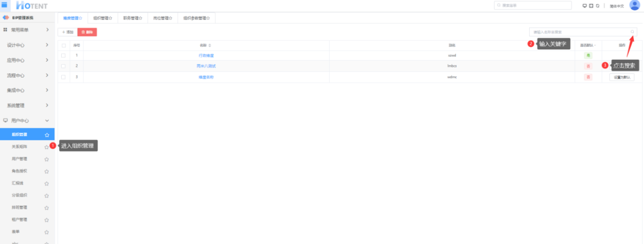The image size is (644, 244).
Task: Toggle the blue hamburger menu icon
Action: pyautogui.click(x=5, y=5)
